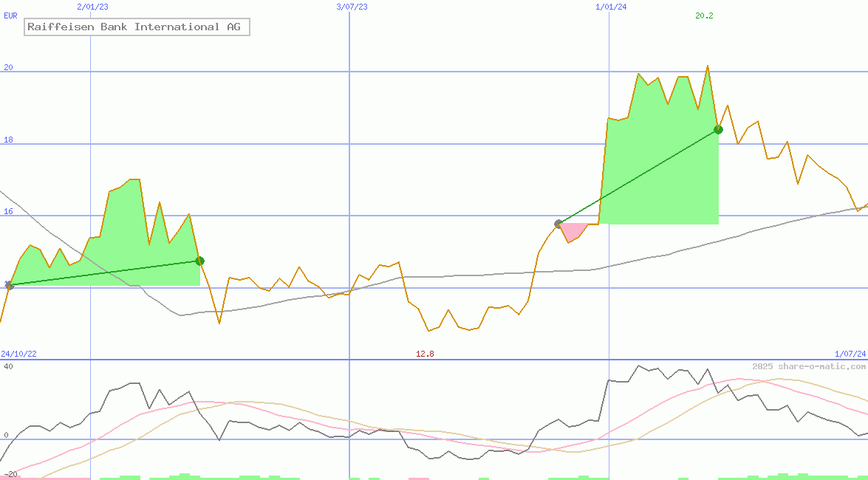
Task: Click the 24/10/22 start date label
Action: click(18, 354)
